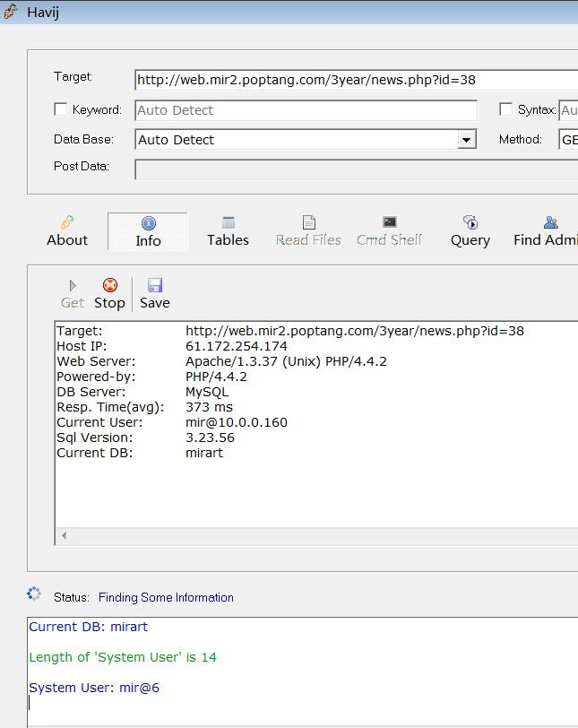Click the status text Finding Some Information
Viewport: 578px width, 728px height.
(166, 597)
